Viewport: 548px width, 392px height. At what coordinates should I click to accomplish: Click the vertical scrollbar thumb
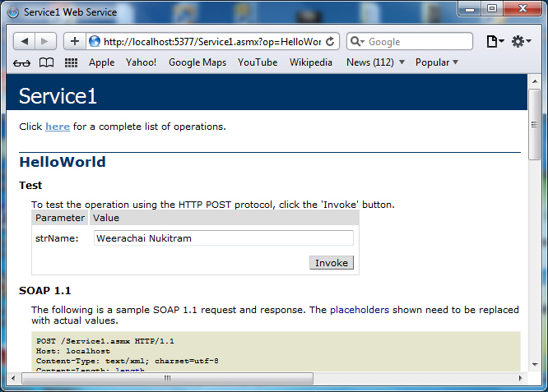click(534, 124)
